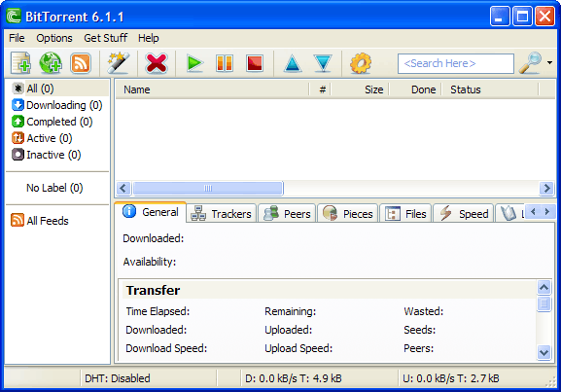Click Create New Torrent wand icon
The image size is (561, 392).
coord(118,63)
